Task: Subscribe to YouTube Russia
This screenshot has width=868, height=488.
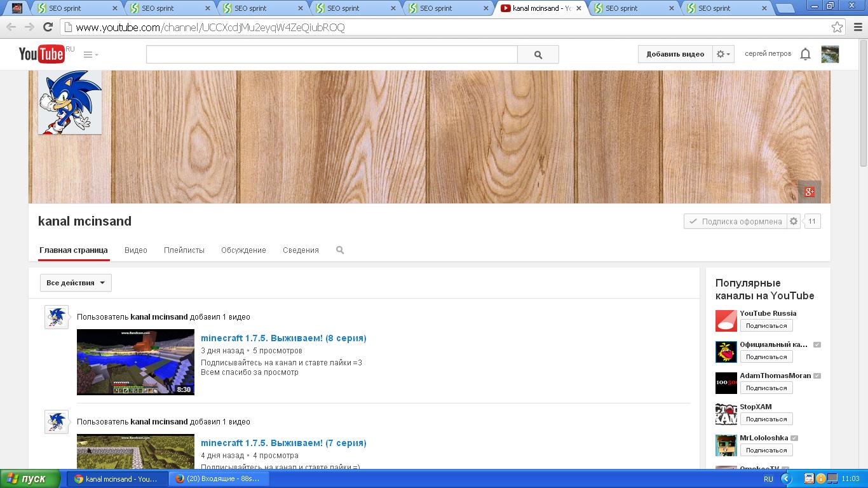Action: 766,325
